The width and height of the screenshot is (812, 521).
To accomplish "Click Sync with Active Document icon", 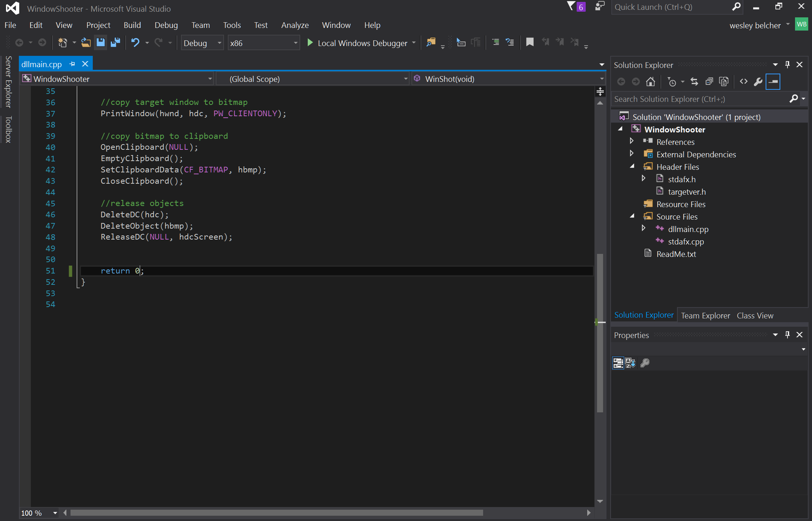I will pos(694,81).
